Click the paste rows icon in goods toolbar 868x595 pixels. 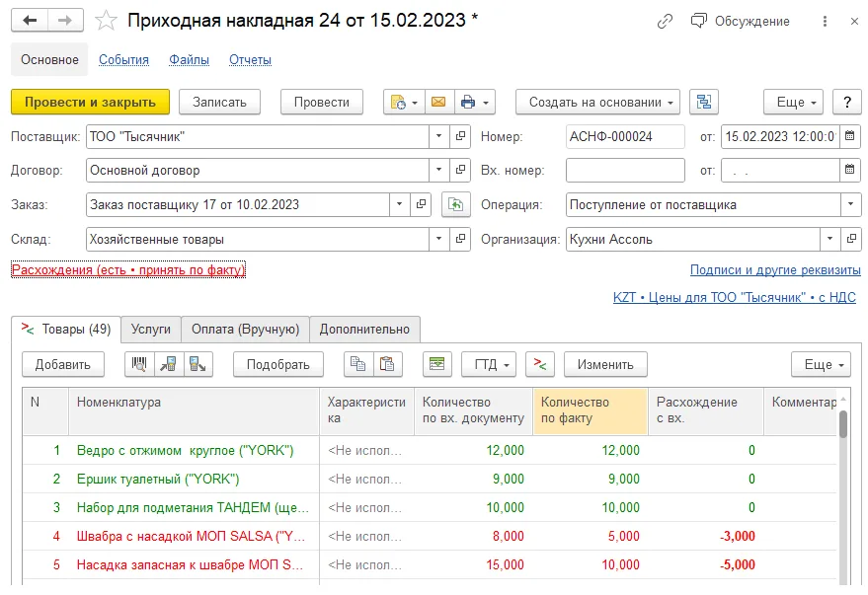pos(387,364)
